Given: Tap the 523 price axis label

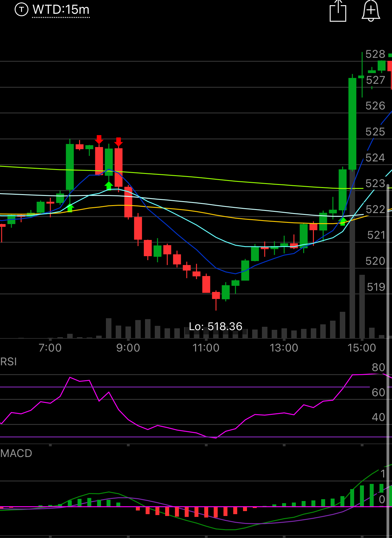Looking at the screenshot, I should [x=375, y=183].
